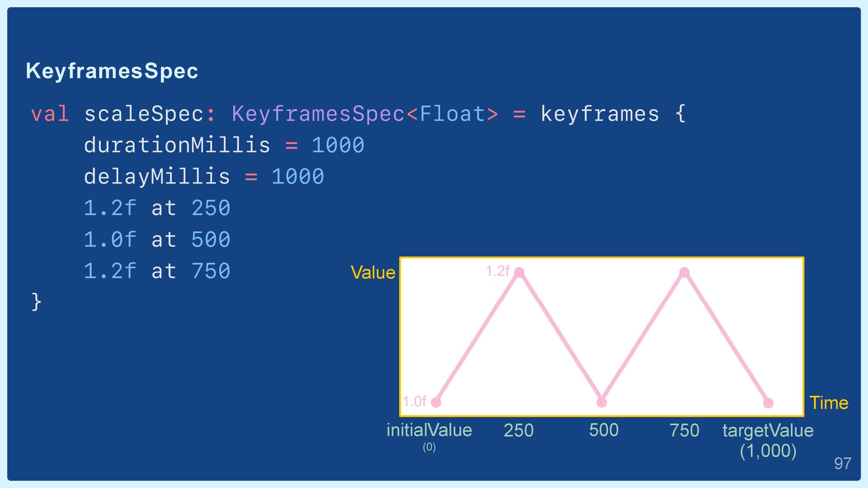Click the KeyframesSpec<Float> type text
868x488 pixels.
tap(365, 113)
